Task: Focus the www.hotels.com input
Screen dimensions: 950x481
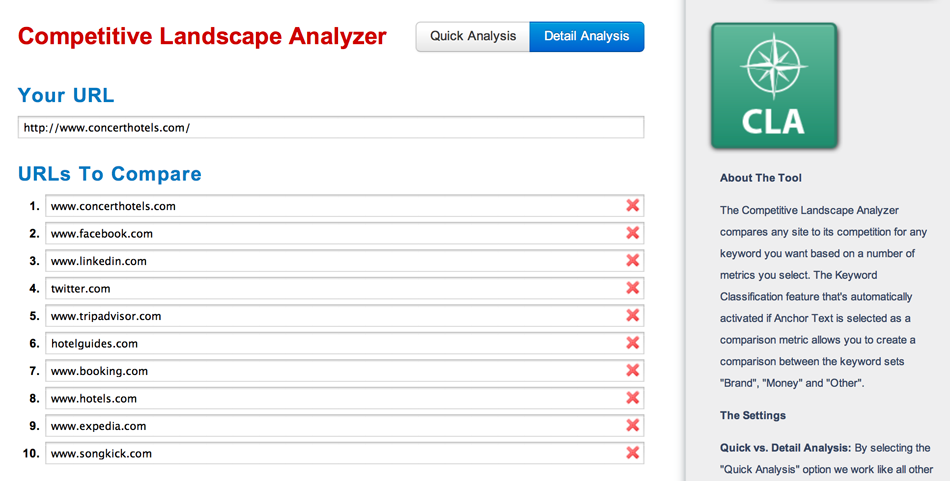Action: point(344,398)
